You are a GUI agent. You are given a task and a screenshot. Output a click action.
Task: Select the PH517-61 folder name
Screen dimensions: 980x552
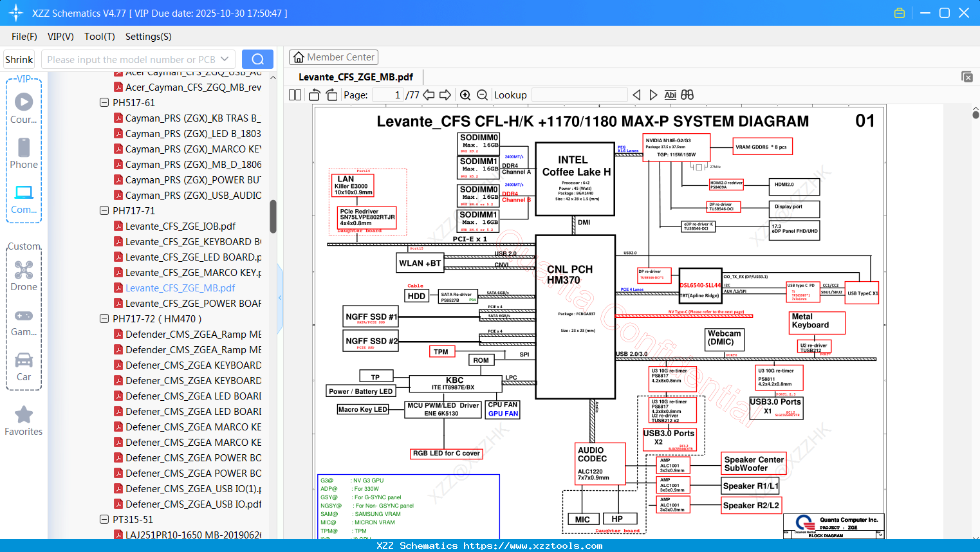[x=134, y=102]
